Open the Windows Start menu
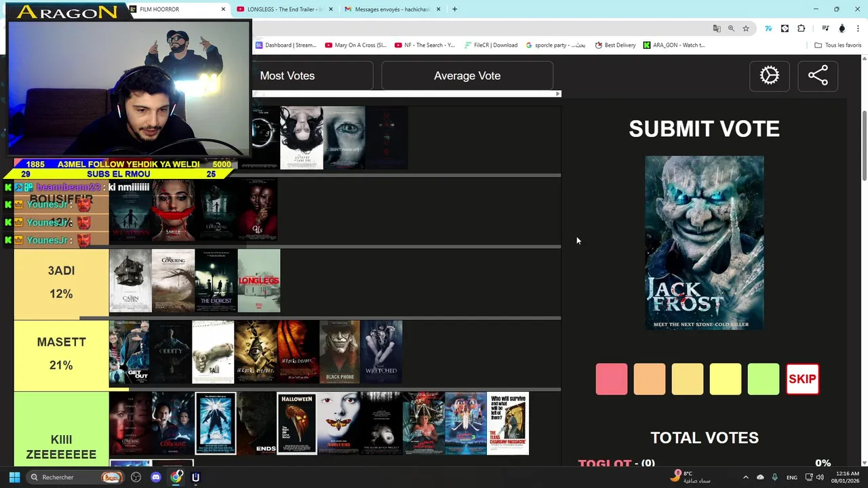Image resolution: width=868 pixels, height=488 pixels. 14,477
